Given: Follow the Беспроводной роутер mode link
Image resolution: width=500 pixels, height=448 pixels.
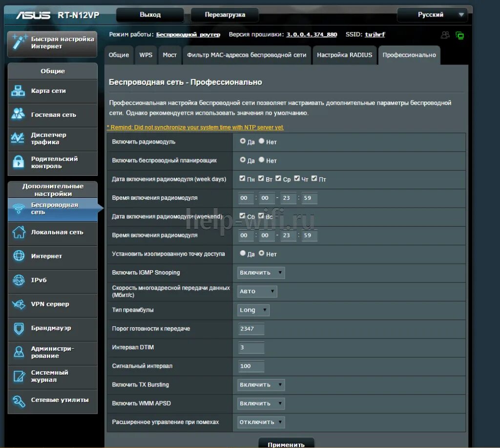Looking at the screenshot, I should tap(188, 35).
